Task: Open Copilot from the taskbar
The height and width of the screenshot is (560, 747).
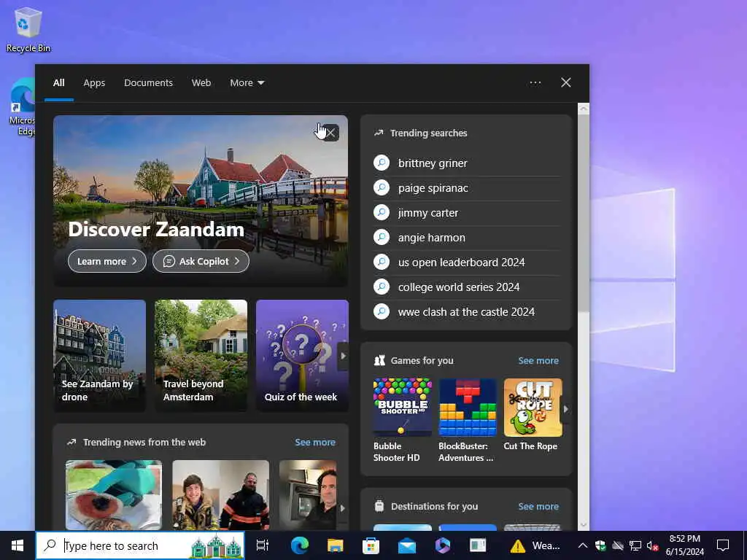Action: point(443,545)
